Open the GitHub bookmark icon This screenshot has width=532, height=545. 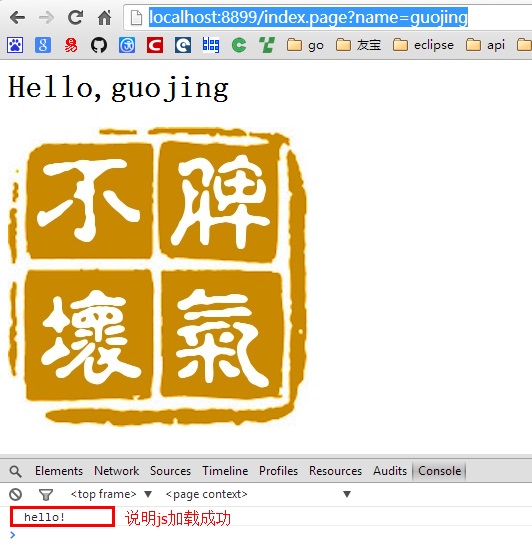[x=99, y=45]
